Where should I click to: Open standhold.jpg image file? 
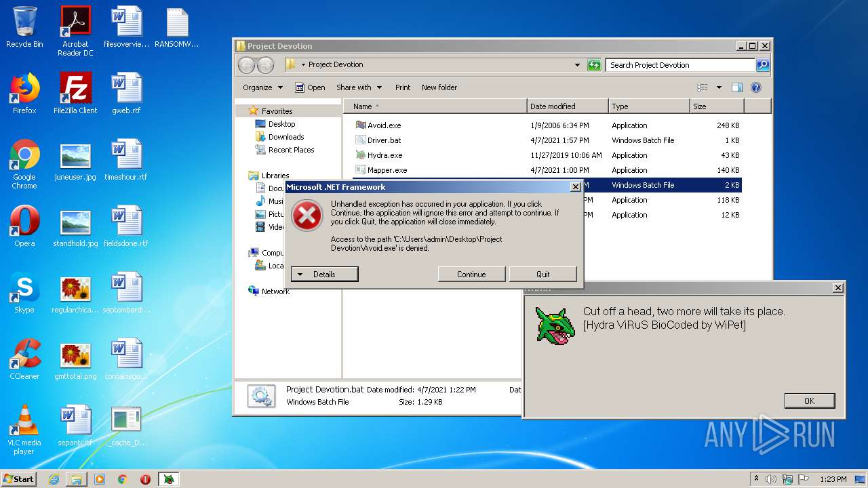click(x=75, y=226)
